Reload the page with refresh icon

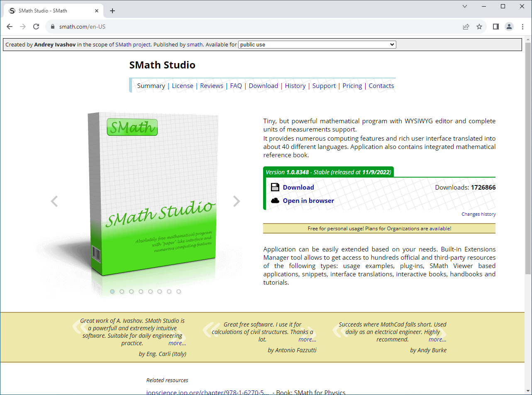36,27
